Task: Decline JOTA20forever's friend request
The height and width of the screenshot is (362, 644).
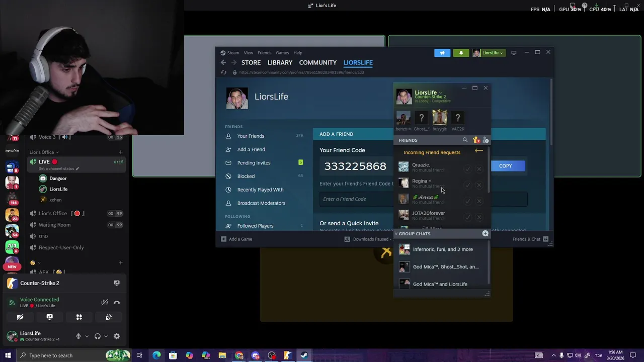Action: [479, 217]
